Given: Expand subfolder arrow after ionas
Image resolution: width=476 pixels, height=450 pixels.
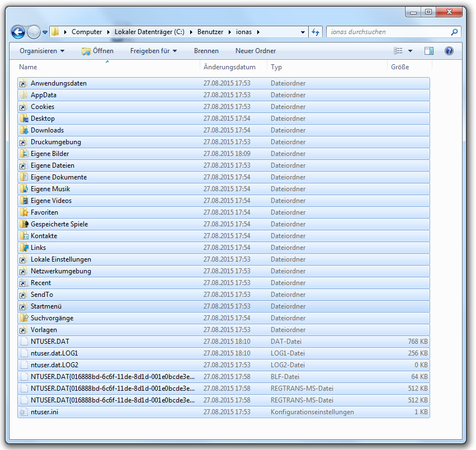Looking at the screenshot, I should [258, 32].
